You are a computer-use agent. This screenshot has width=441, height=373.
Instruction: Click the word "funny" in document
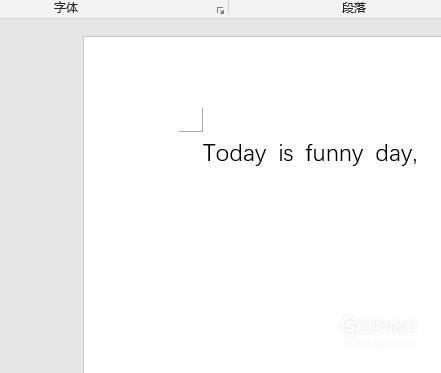[x=334, y=154]
